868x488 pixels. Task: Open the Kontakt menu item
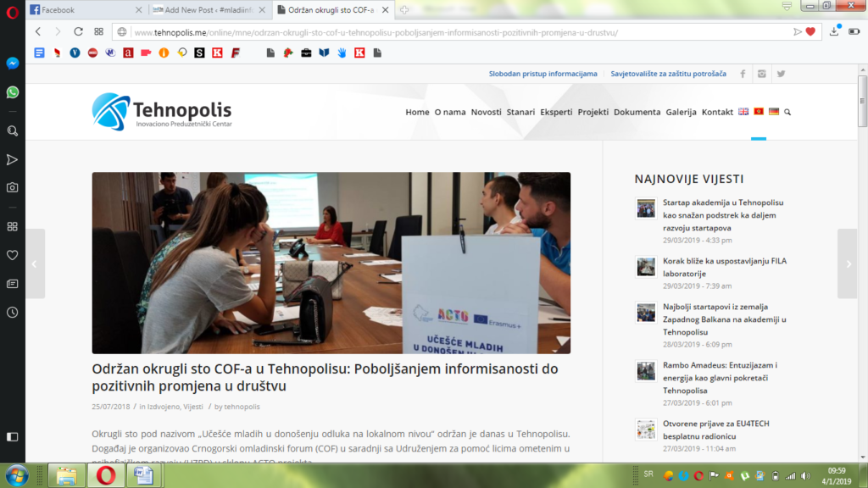[x=717, y=112]
